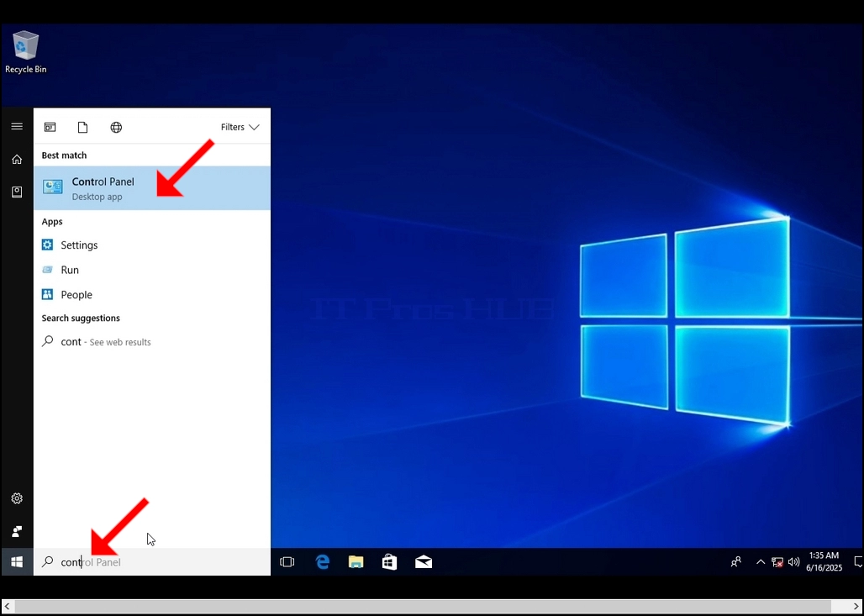
Task: Open the Recycle Bin desktop icon
Action: (x=25, y=52)
